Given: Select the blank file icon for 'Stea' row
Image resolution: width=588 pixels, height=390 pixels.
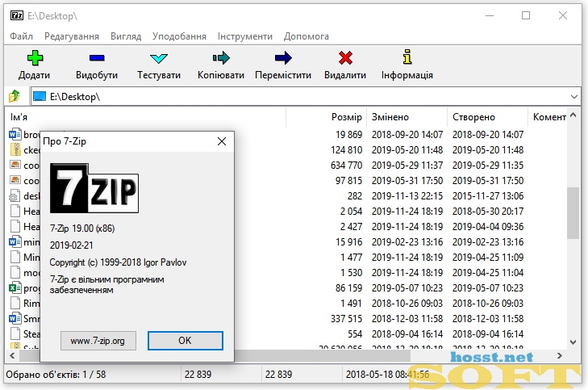Looking at the screenshot, I should [x=15, y=334].
